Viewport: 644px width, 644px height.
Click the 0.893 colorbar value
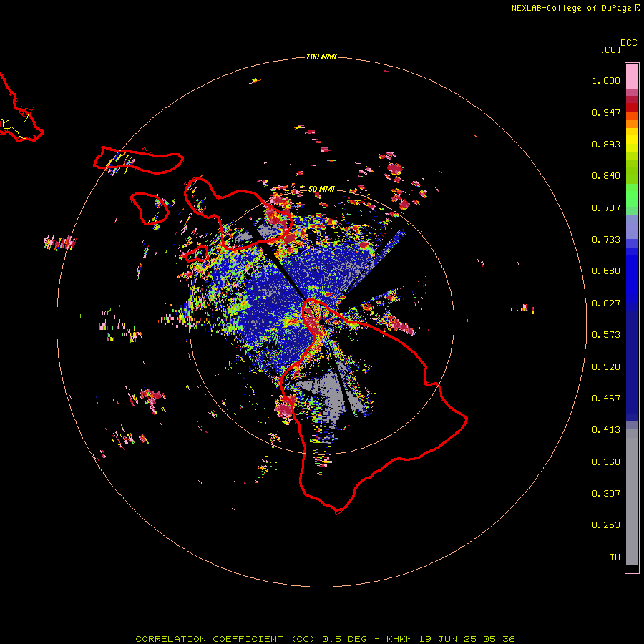tap(606, 144)
